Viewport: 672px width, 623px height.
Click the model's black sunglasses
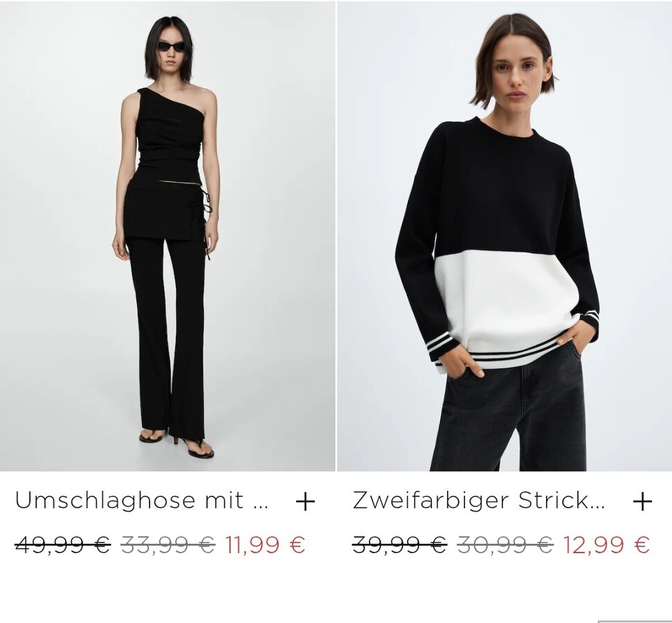tap(171, 46)
